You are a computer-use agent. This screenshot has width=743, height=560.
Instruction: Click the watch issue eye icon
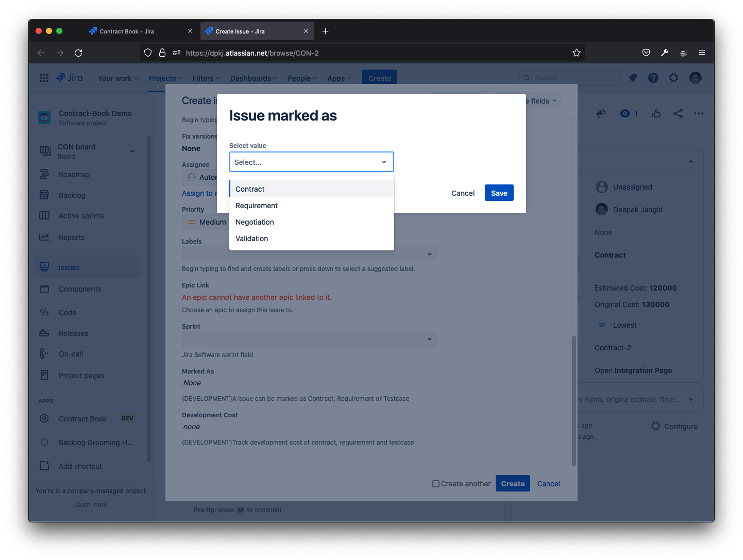click(x=625, y=113)
